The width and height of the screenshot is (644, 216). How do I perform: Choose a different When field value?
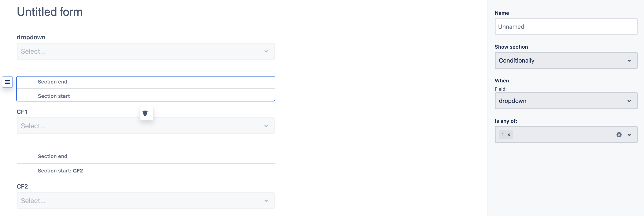point(566,101)
